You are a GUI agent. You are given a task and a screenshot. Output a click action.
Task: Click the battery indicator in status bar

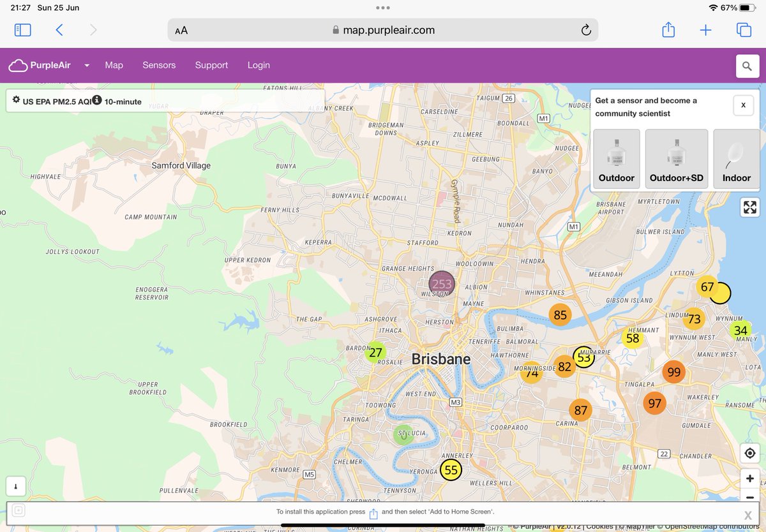(748, 8)
